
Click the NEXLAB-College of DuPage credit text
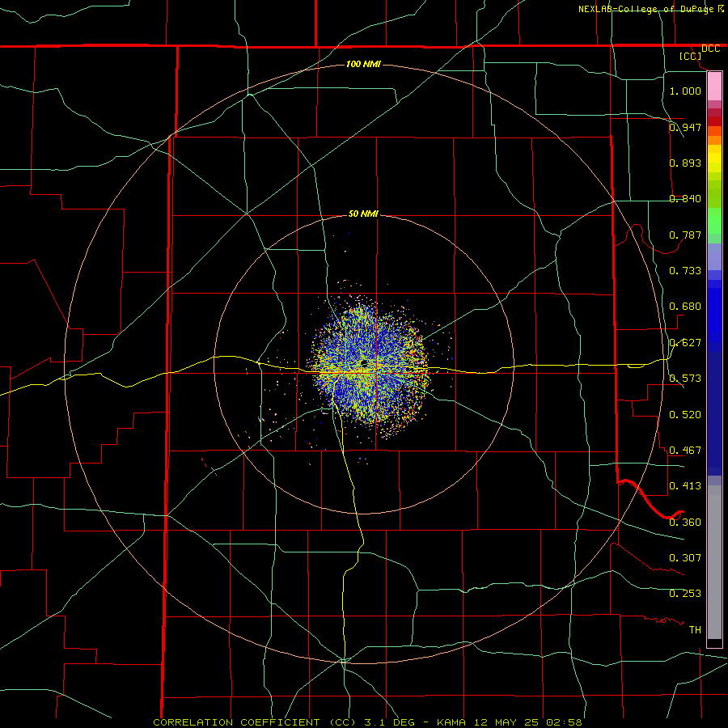pyautogui.click(x=646, y=9)
